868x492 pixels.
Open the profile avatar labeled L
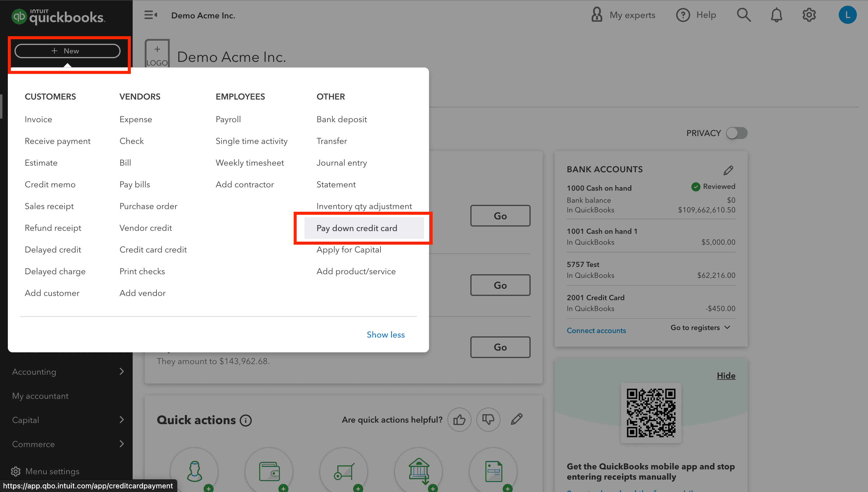848,15
